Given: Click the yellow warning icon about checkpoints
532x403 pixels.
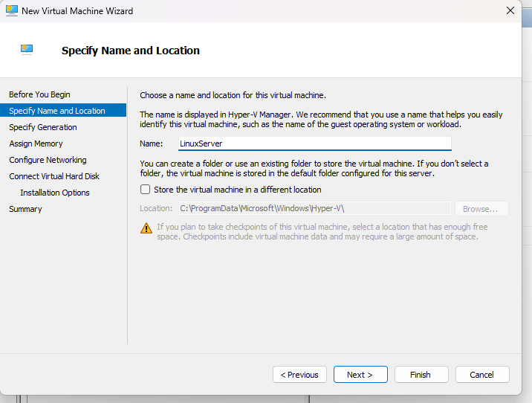Looking at the screenshot, I should (x=146, y=228).
